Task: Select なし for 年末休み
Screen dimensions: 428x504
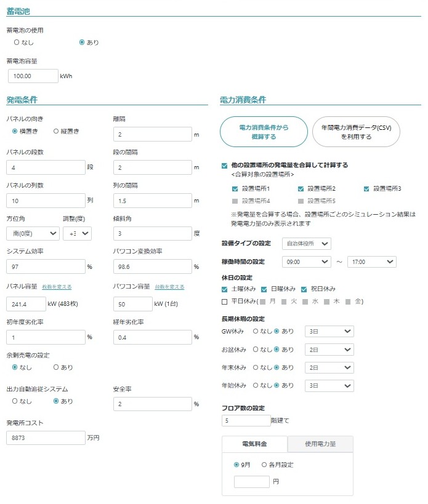Action: pos(256,367)
